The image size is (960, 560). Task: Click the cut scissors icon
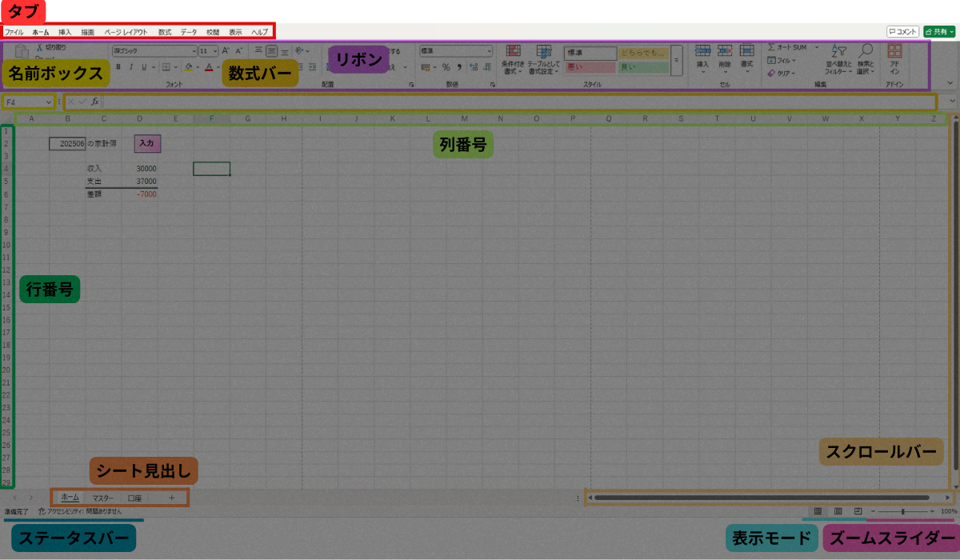(38, 48)
